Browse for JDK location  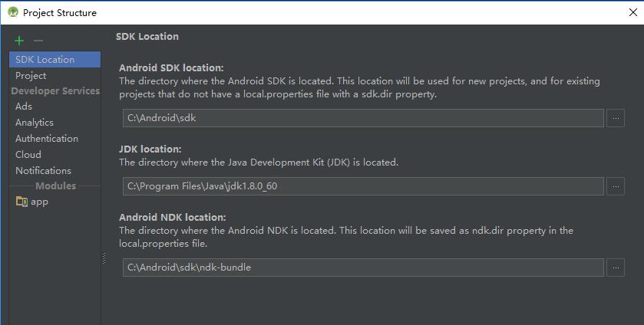click(615, 186)
